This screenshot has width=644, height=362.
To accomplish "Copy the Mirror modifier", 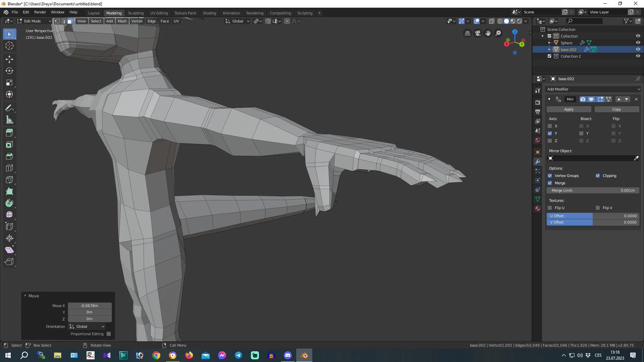I will pyautogui.click(x=617, y=109).
